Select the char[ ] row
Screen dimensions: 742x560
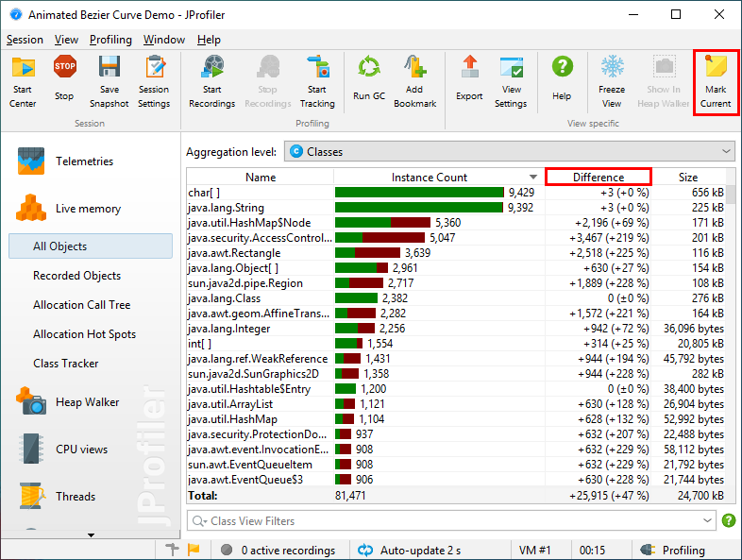tap(456, 193)
